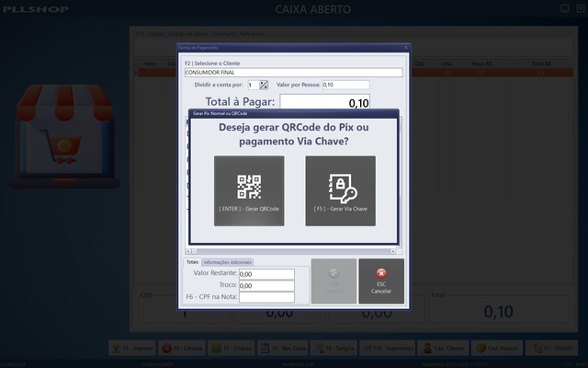This screenshot has height=368, width=588.
Task: Click the Gerar Pix Normal ou QRCode title bar
Action: (x=294, y=113)
